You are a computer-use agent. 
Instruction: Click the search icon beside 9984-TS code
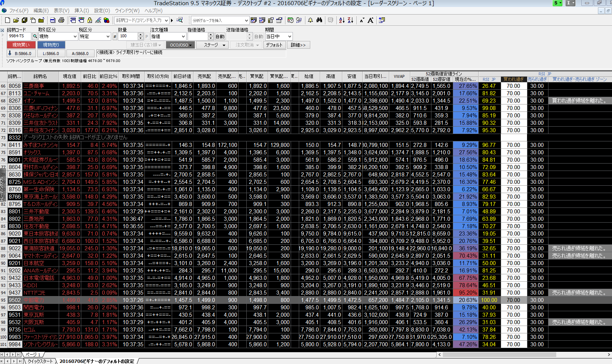tap(35, 36)
